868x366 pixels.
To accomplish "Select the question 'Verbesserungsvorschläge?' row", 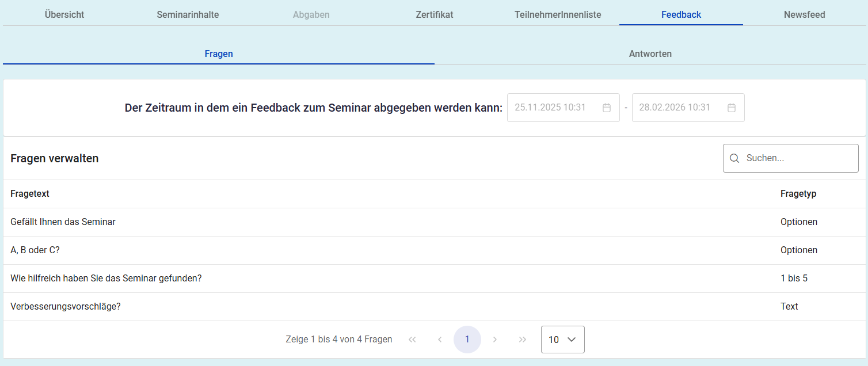I will tap(66, 307).
